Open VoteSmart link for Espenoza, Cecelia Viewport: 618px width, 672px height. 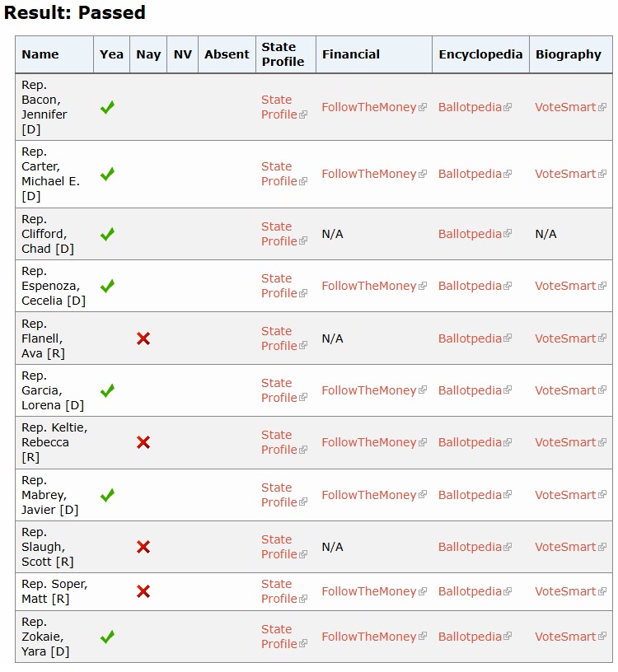(570, 286)
